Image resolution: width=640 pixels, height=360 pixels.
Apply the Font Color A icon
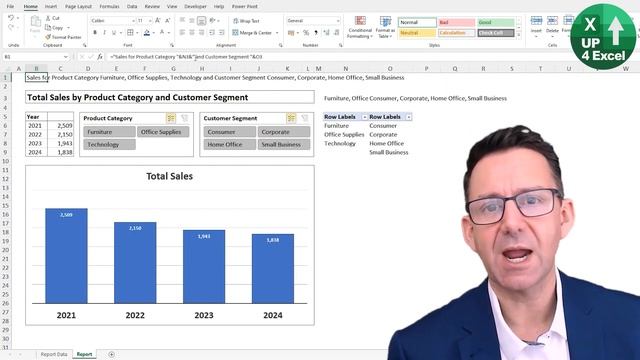[162, 33]
